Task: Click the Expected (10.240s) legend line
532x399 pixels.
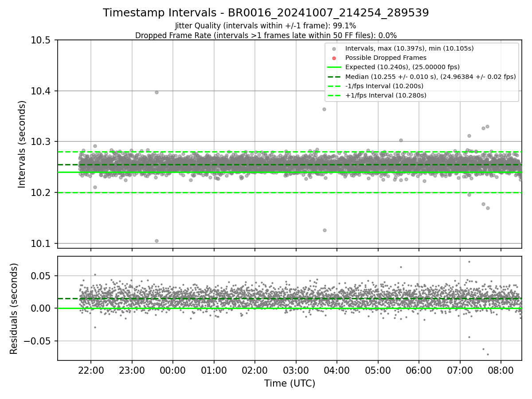Action: point(334,67)
